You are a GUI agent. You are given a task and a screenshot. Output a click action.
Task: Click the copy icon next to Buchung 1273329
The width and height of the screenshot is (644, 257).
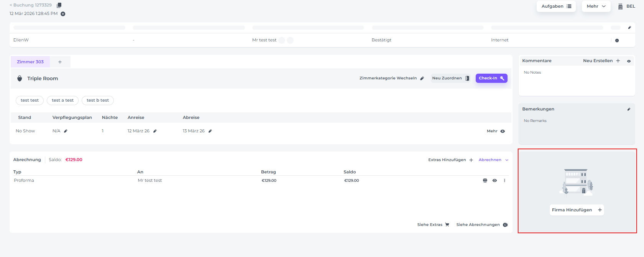59,5
